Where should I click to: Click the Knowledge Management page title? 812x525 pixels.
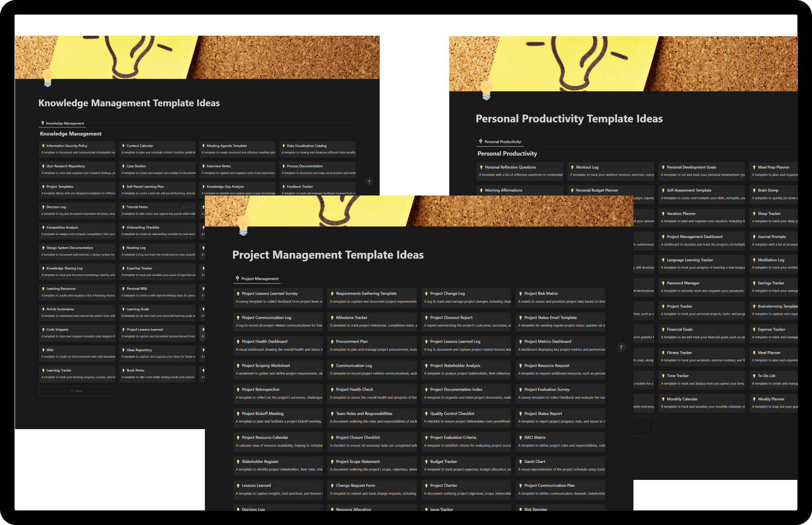coord(129,103)
